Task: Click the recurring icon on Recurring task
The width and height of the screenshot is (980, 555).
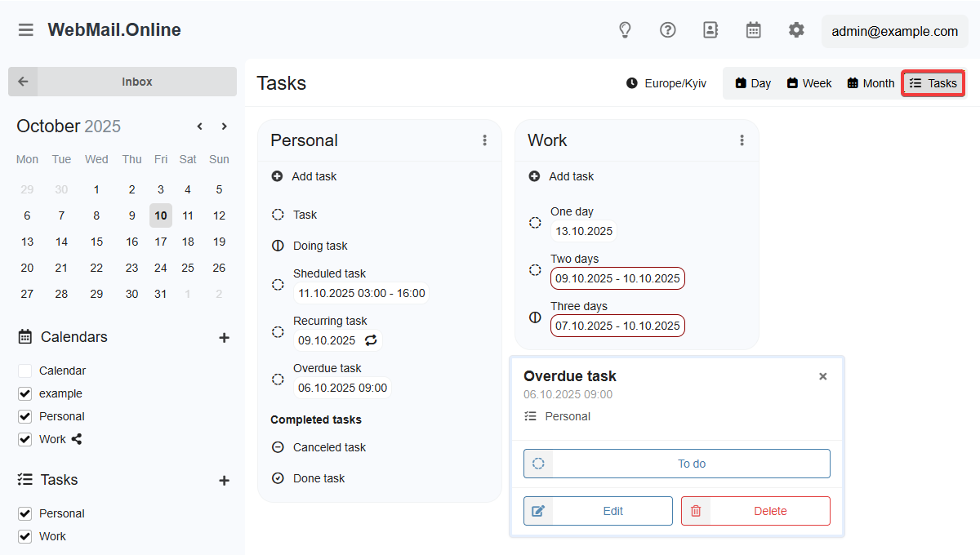Action: click(371, 340)
